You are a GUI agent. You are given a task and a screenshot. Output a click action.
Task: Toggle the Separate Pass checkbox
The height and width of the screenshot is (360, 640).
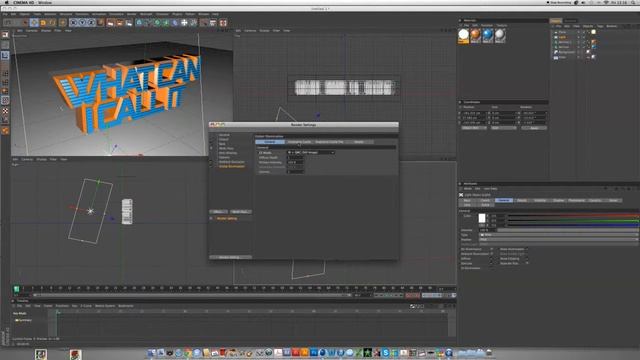click(527, 264)
